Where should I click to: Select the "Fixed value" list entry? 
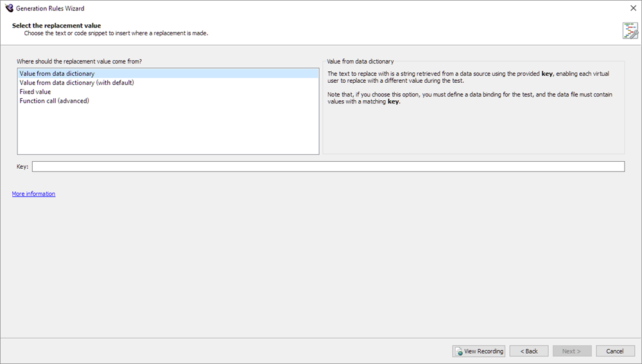(35, 92)
